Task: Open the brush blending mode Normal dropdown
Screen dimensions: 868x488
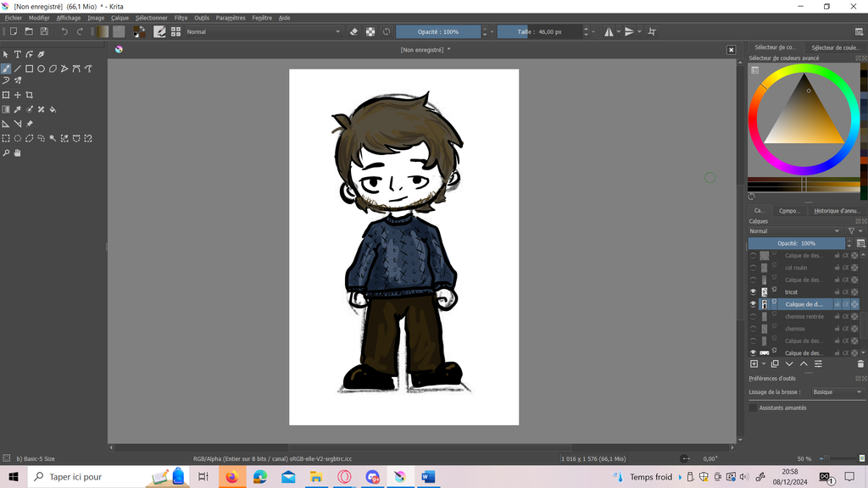Action: pyautogui.click(x=263, y=31)
